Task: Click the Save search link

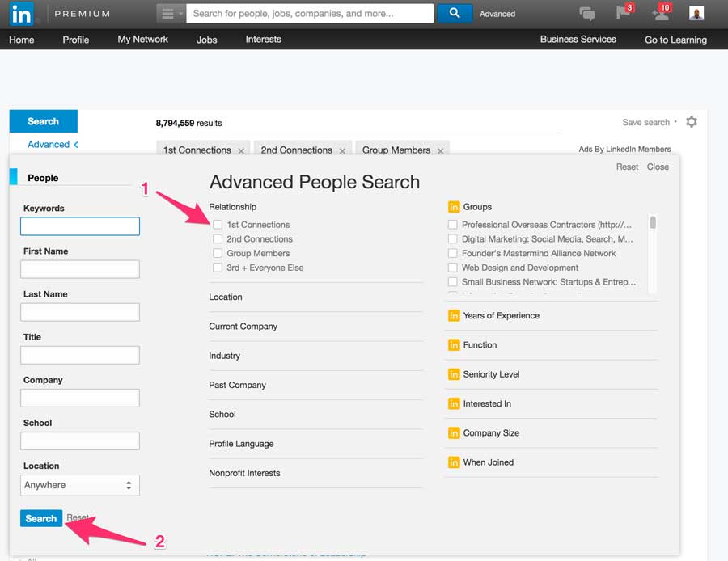Action: point(645,123)
